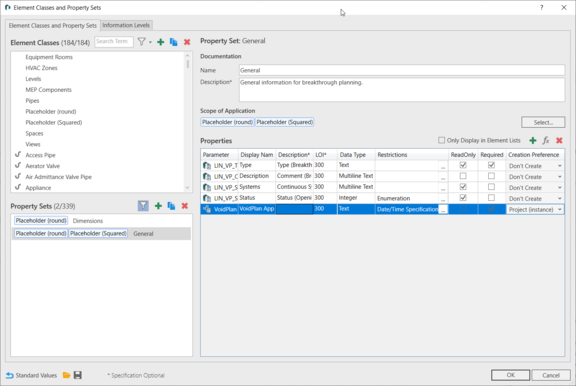The image size is (576, 386).
Task: Toggle Required for the Status row
Action: pos(491,198)
